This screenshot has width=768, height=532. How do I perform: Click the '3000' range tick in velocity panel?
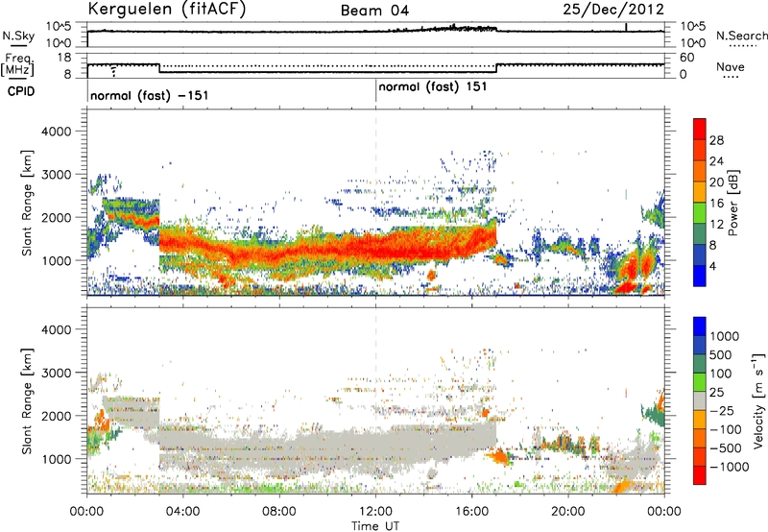[57, 373]
